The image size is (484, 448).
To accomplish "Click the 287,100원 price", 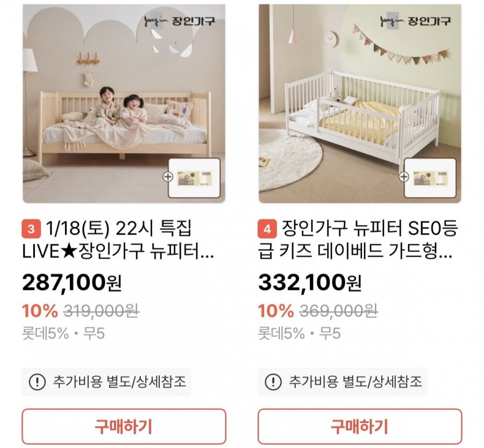I will (73, 283).
